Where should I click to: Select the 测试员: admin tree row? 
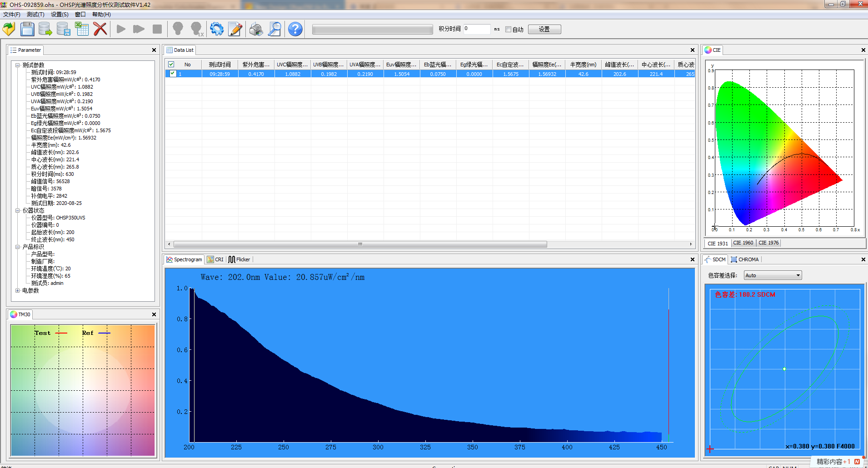47,283
